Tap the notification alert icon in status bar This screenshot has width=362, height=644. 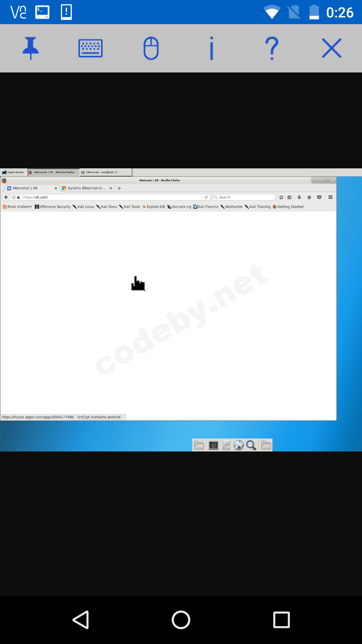pyautogui.click(x=66, y=12)
